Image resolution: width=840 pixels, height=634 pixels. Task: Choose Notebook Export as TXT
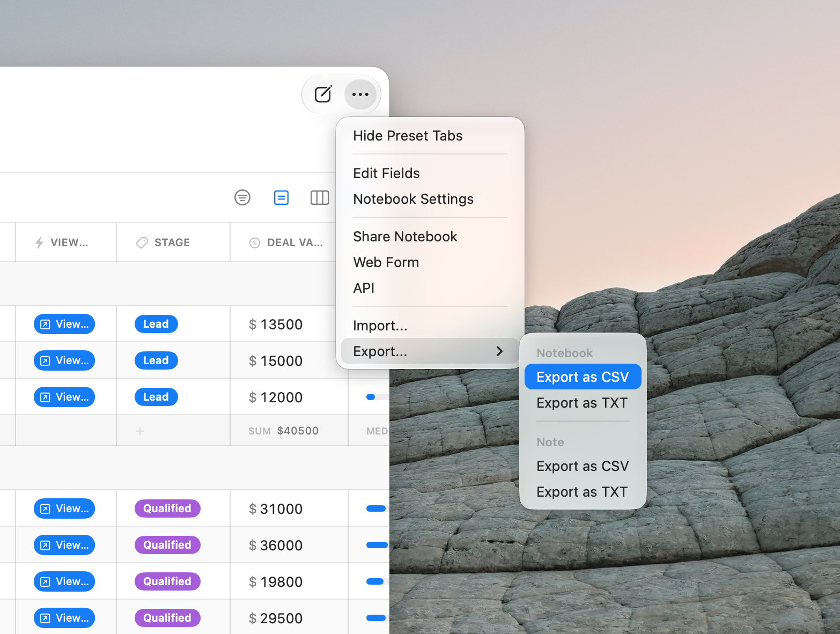[x=583, y=403]
